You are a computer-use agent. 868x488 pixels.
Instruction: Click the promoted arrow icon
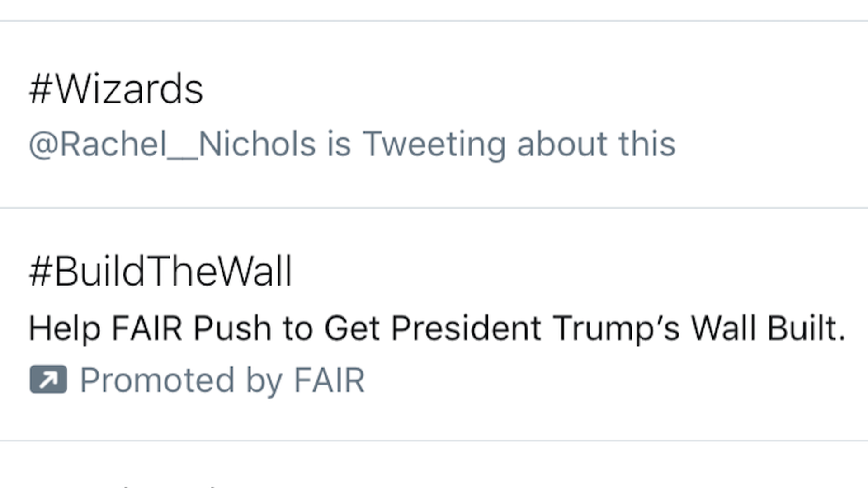point(48,380)
